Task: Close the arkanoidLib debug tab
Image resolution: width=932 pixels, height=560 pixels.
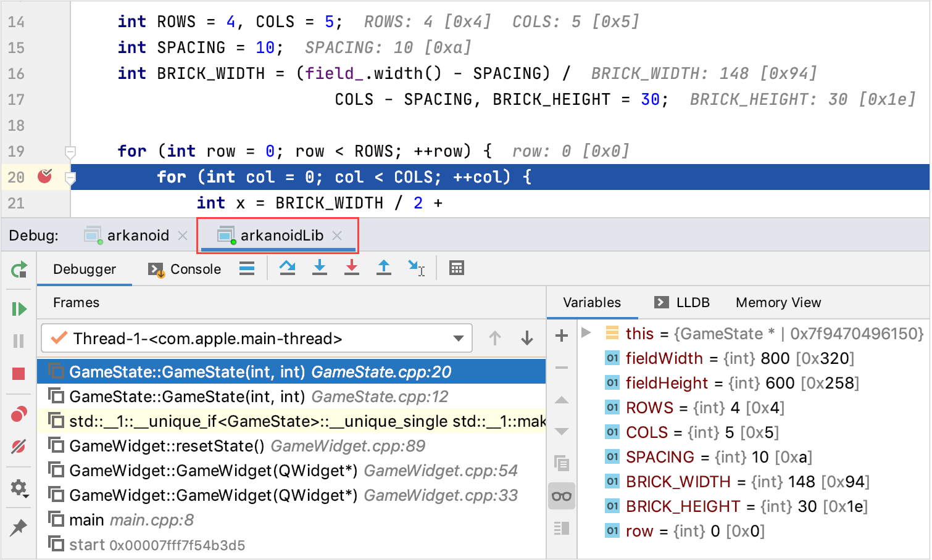Action: pyautogui.click(x=337, y=236)
